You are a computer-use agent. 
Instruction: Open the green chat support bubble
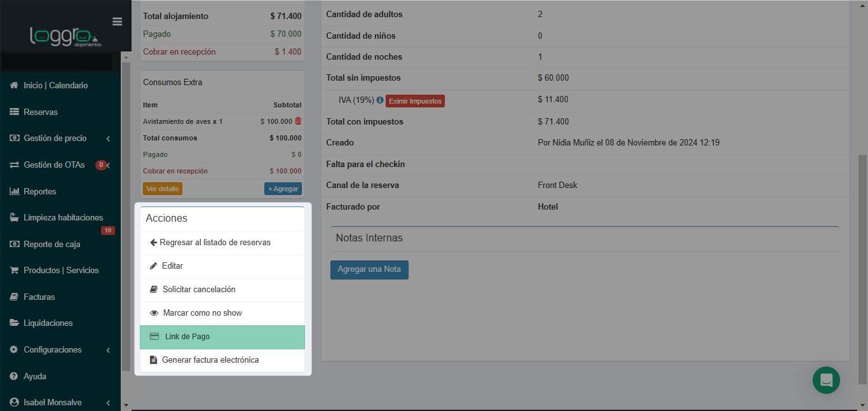point(826,380)
